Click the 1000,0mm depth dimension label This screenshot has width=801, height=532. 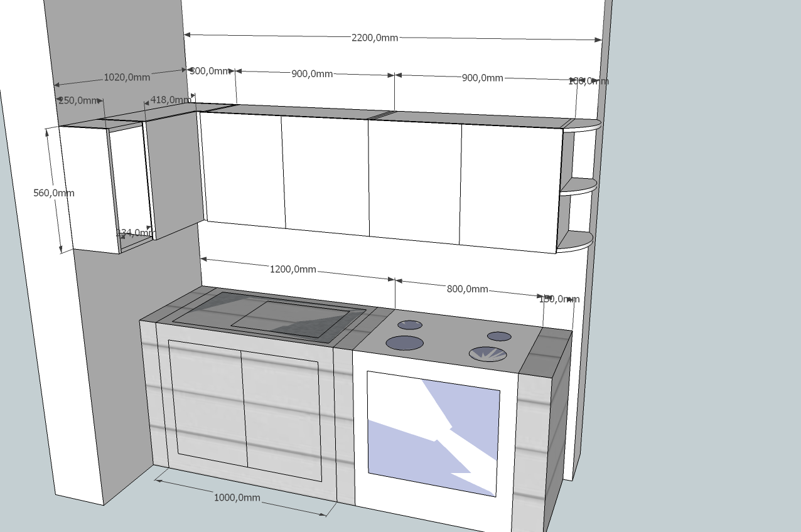(237, 497)
